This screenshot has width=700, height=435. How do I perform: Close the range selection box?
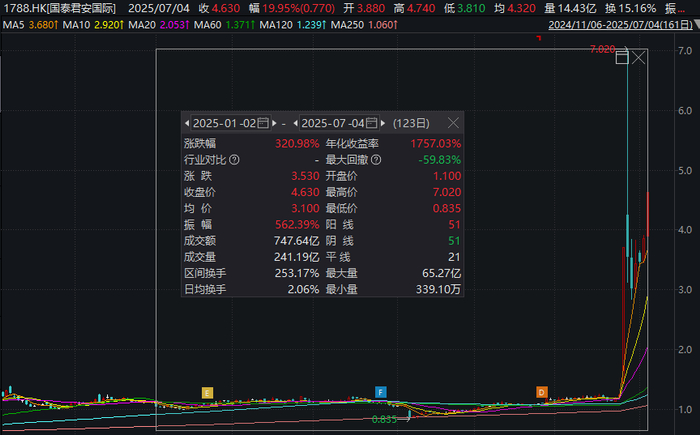pyautogui.click(x=638, y=58)
